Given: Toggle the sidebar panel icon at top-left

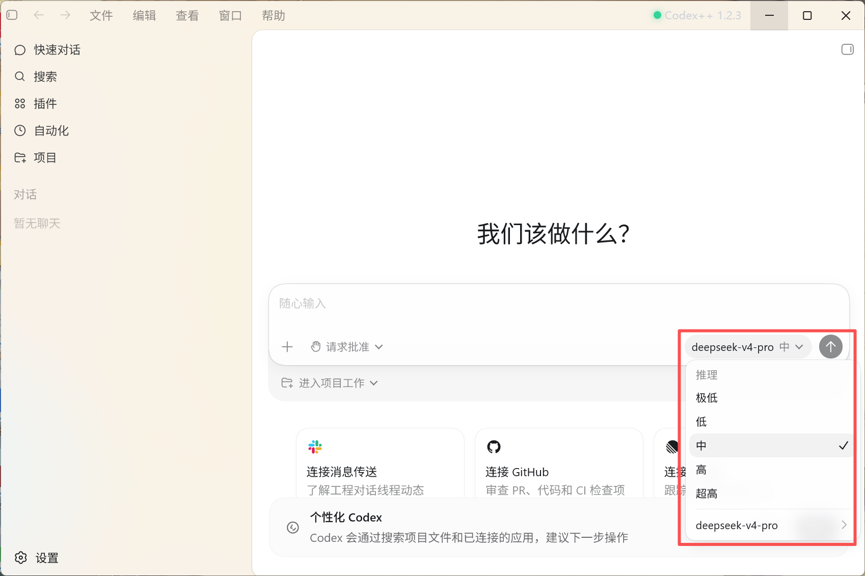Looking at the screenshot, I should [x=12, y=15].
